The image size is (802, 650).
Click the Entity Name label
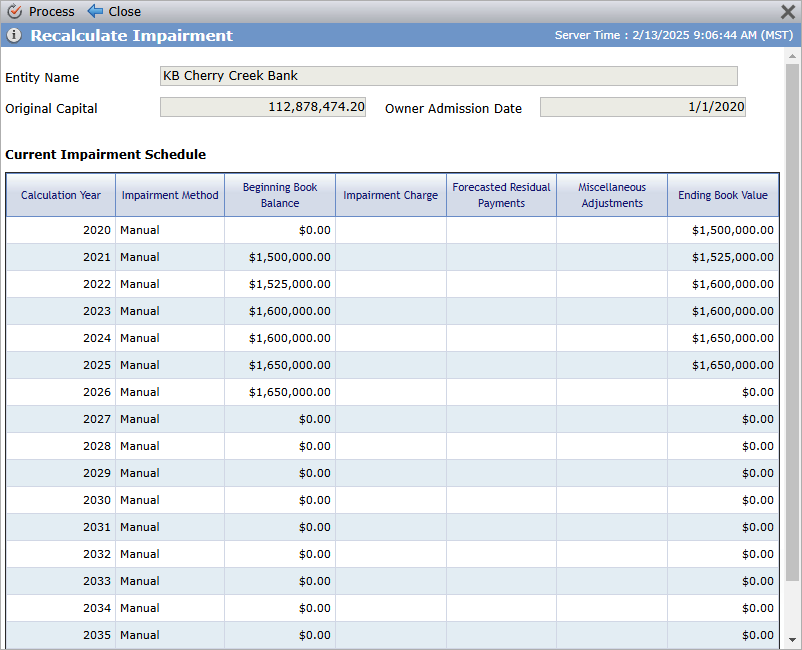pyautogui.click(x=42, y=78)
